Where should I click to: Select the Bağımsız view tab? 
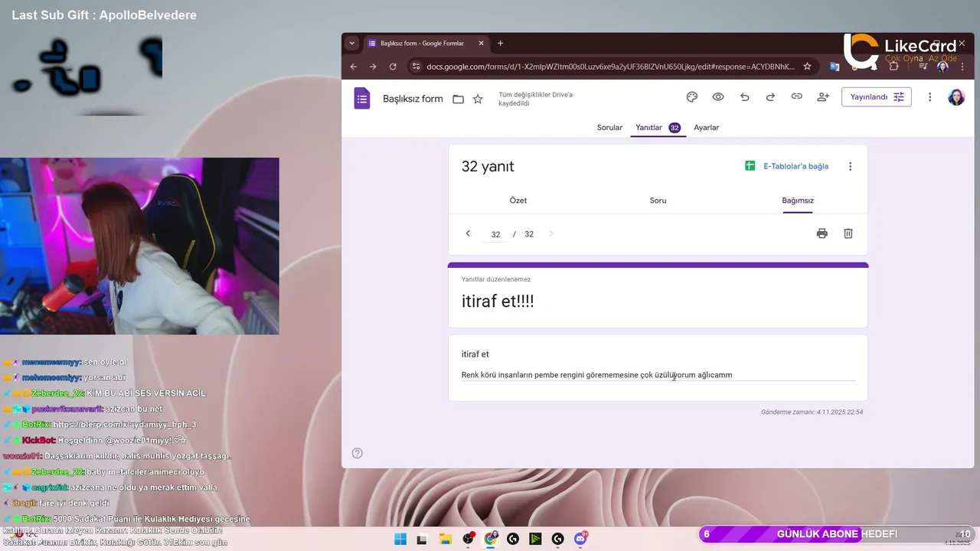[798, 201]
